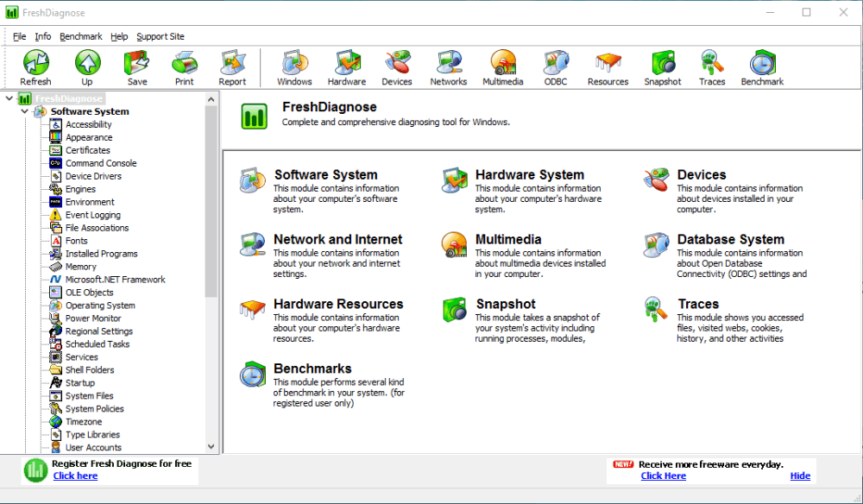Image resolution: width=863 pixels, height=504 pixels.
Task: Select the Devices toolbar icon
Action: [397, 67]
